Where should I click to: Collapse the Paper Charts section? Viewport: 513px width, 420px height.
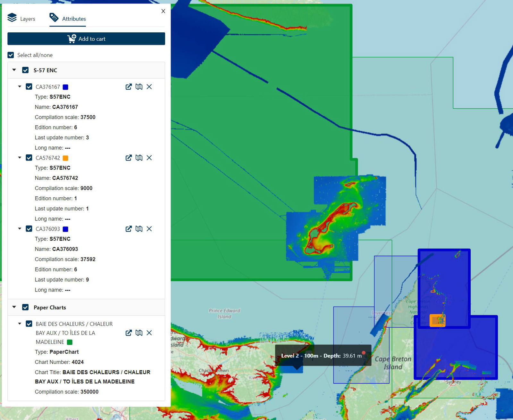(14, 307)
